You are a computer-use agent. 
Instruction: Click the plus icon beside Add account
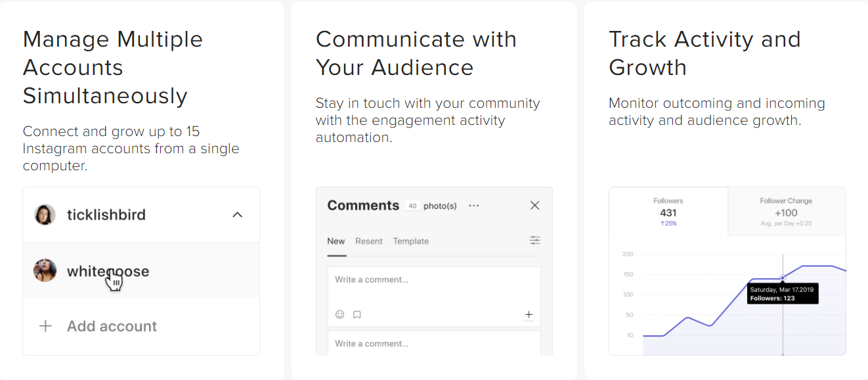45,326
